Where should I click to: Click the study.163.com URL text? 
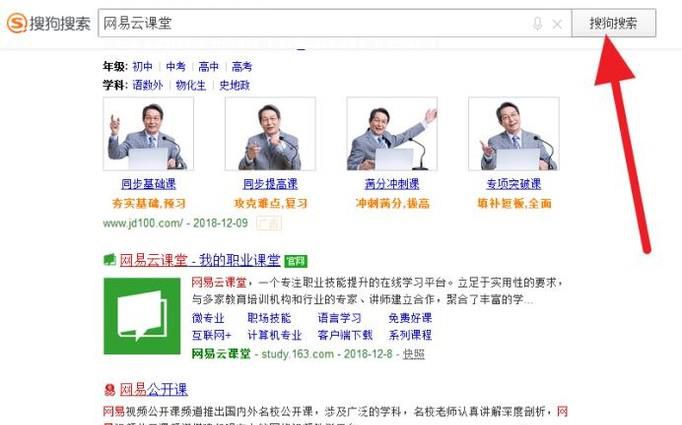[298, 354]
